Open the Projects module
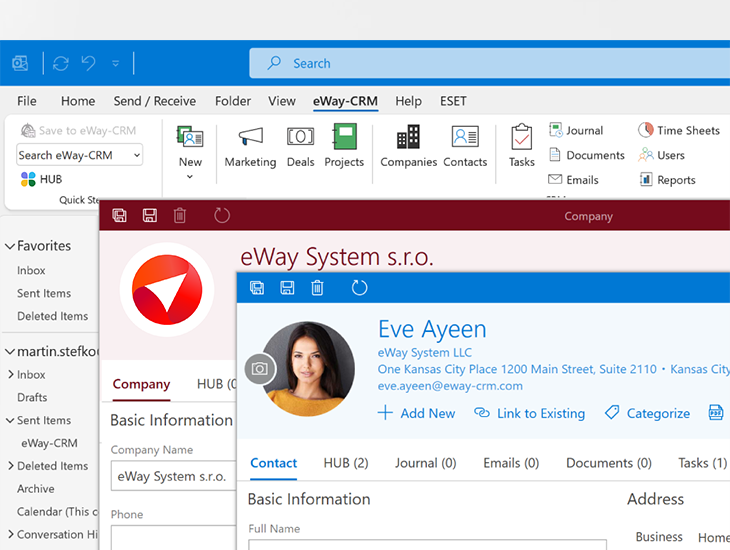This screenshot has height=550, width=730. point(344,146)
